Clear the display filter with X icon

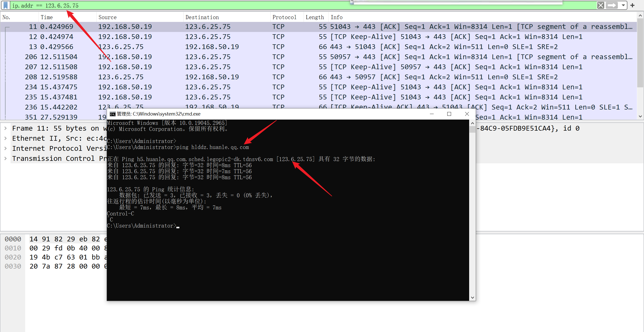(x=601, y=5)
